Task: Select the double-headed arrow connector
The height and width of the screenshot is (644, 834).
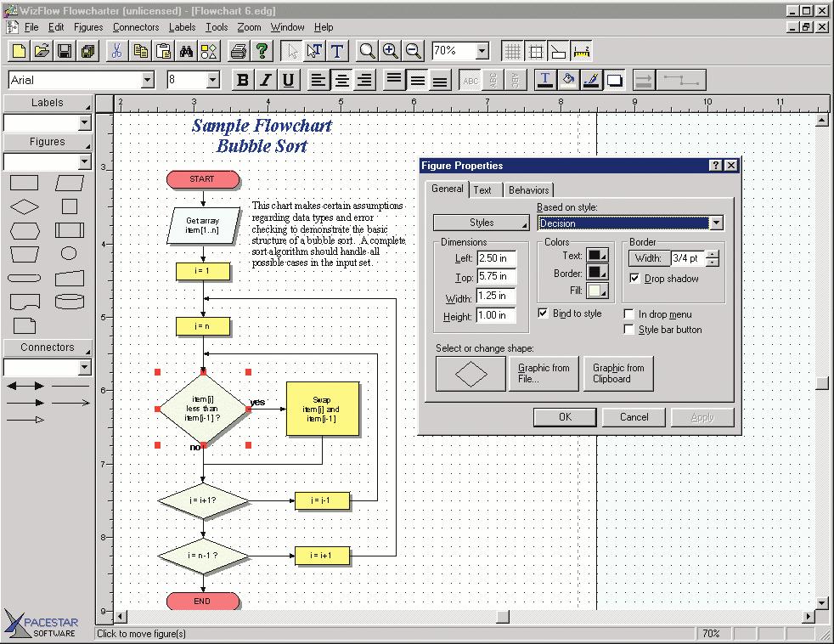Action: (x=25, y=386)
